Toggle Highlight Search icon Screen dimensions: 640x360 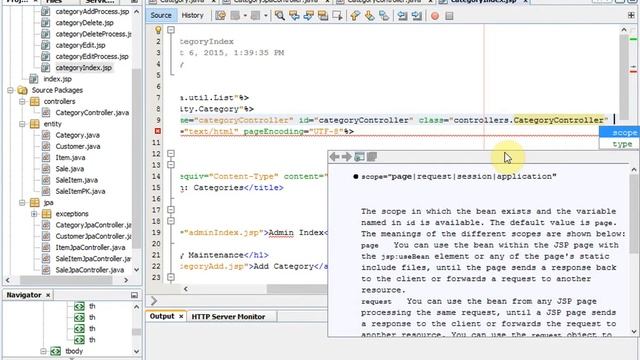(x=323, y=16)
